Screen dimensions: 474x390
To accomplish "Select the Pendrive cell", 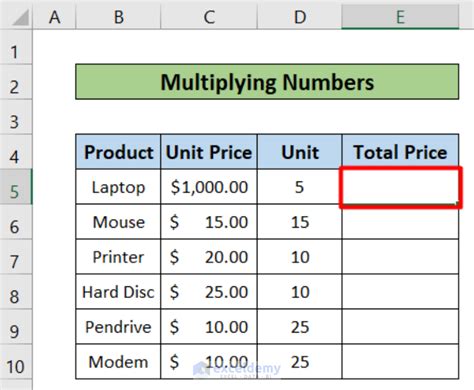I will 118,327.
